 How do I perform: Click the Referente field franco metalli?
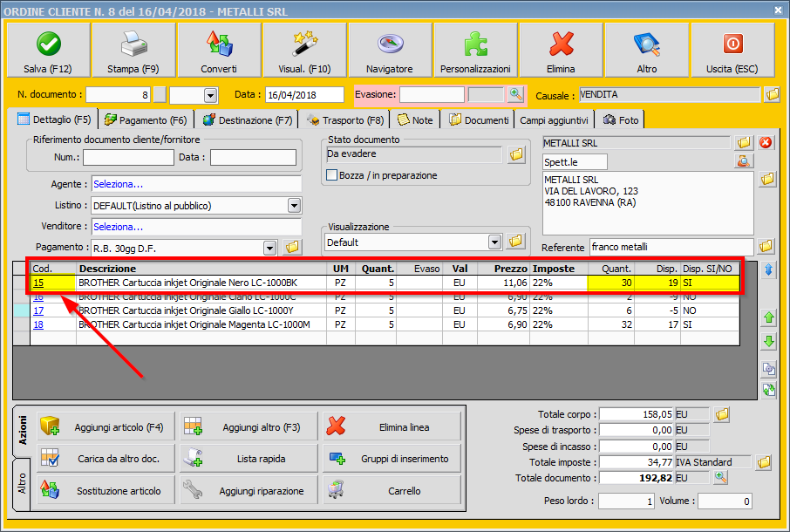point(671,247)
